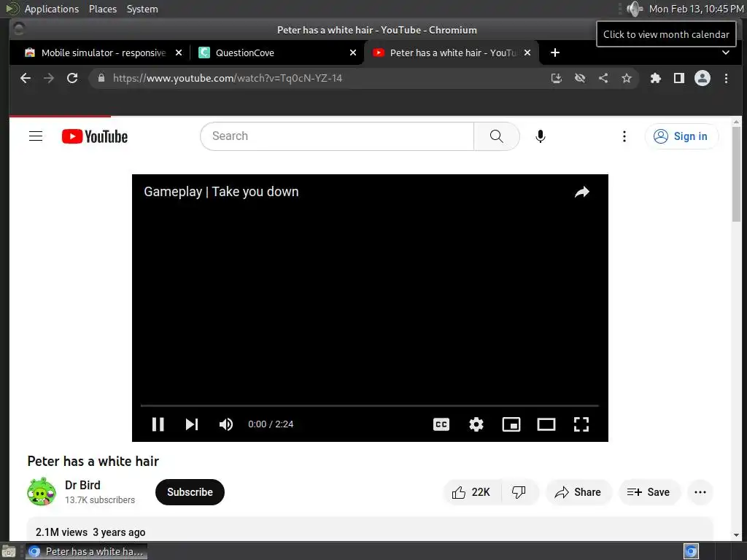This screenshot has height=560, width=747.
Task: Click the video progress bar
Action: pyautogui.click(x=369, y=405)
